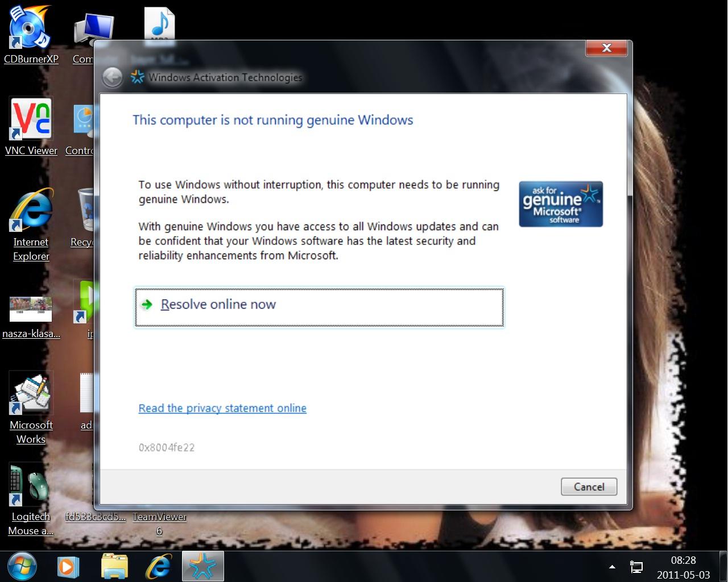Open Read the privacy statement online link
The image size is (728, 582).
click(x=222, y=408)
